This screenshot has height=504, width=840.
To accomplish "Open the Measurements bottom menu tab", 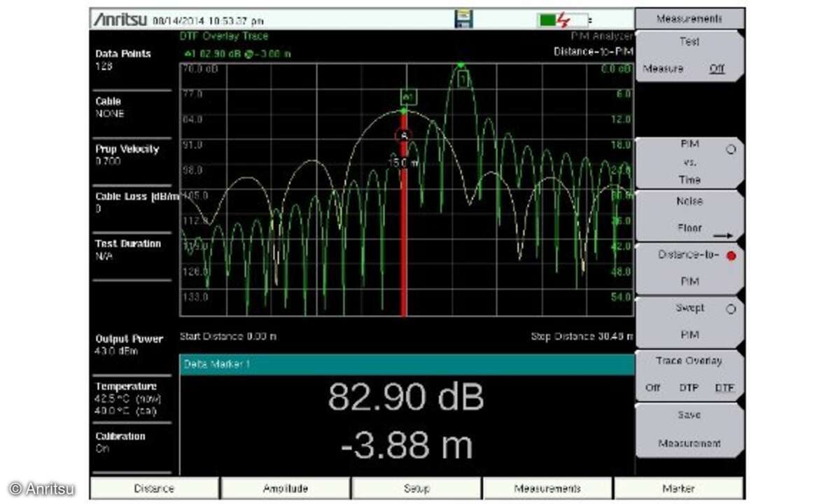I will (x=547, y=488).
